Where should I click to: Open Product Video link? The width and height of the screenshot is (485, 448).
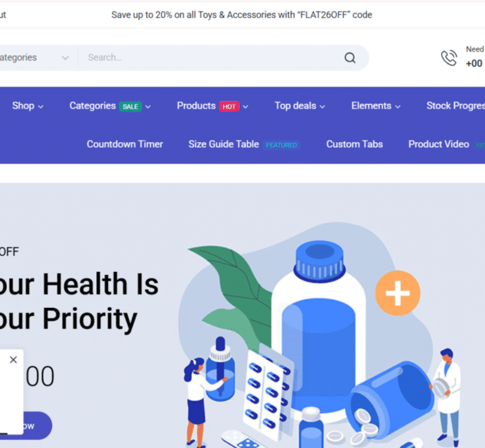(439, 144)
